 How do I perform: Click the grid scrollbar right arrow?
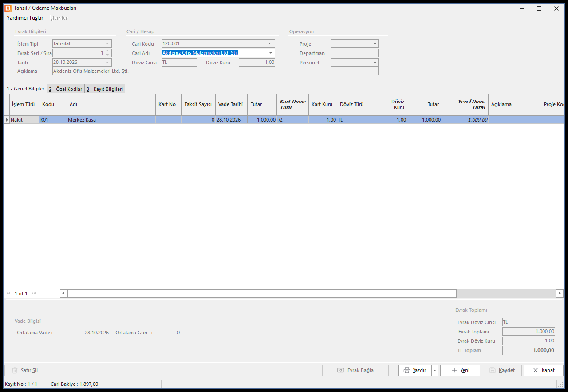pos(560,293)
